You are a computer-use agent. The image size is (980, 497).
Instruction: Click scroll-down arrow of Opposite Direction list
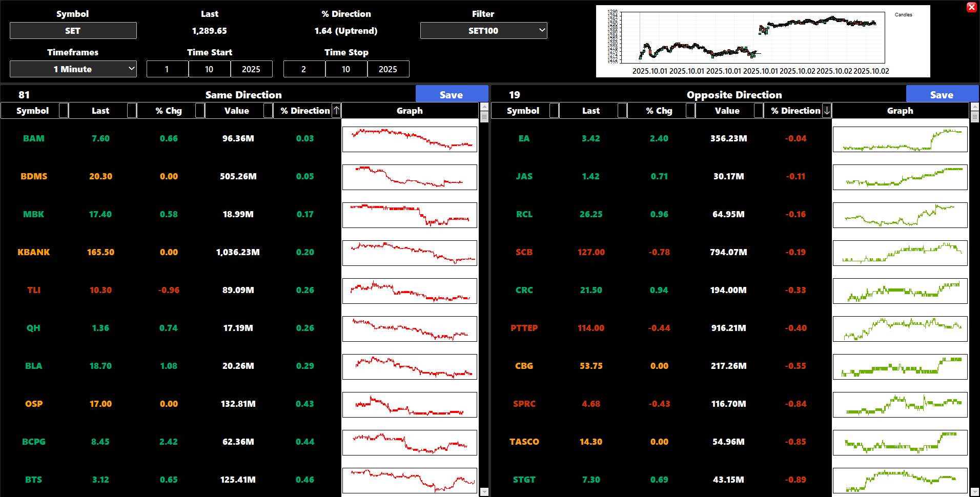coord(974,492)
